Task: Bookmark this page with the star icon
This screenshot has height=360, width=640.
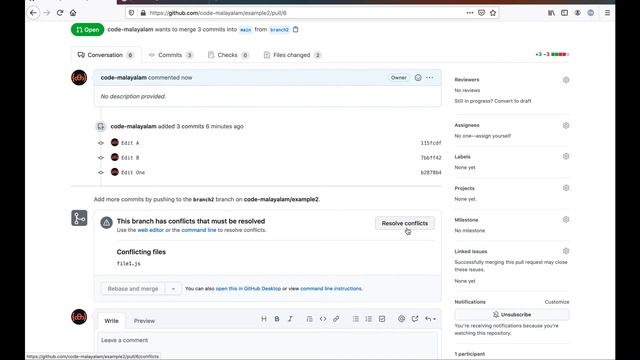Action: click(493, 13)
